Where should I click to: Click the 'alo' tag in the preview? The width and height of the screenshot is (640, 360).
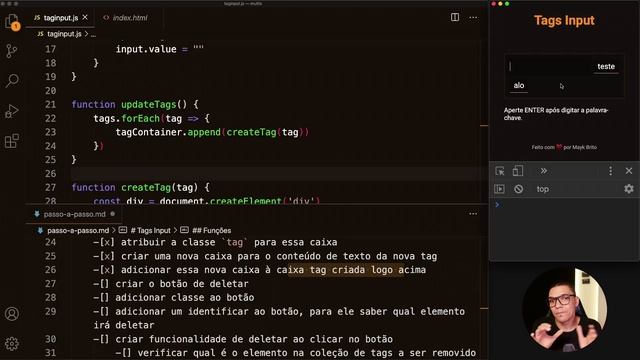tap(519, 86)
